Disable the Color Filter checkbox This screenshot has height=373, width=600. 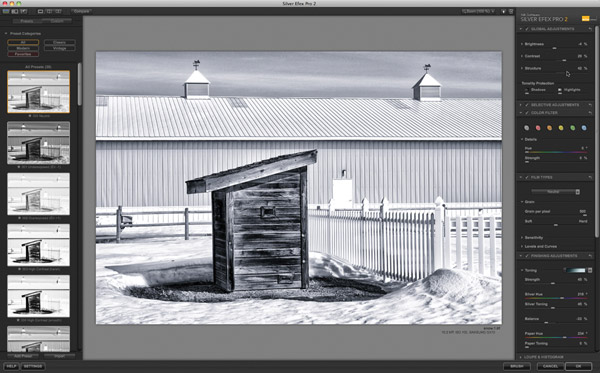point(527,113)
